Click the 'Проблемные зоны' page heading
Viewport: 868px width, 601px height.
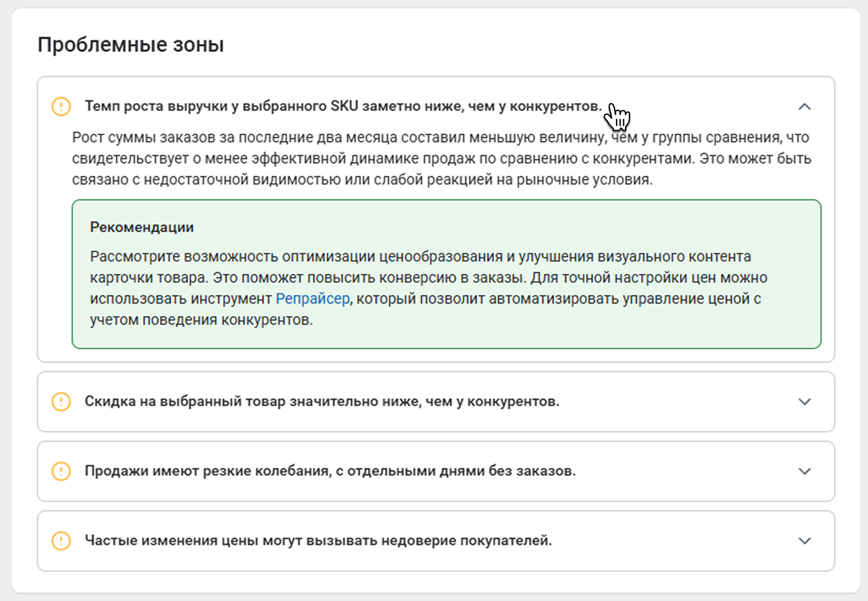pos(131,45)
